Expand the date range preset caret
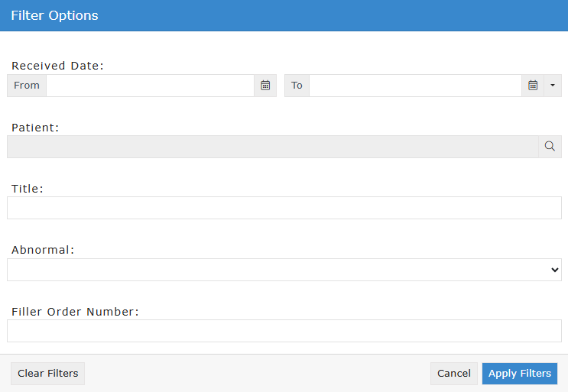Viewport: 568px width, 392px height. [553, 86]
